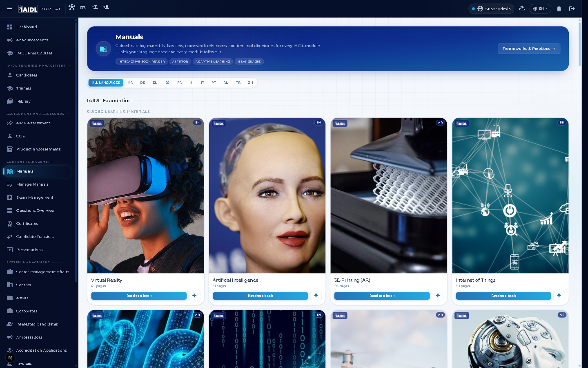Open Trainers in sidebar
The image size is (588, 368).
(x=37, y=88)
